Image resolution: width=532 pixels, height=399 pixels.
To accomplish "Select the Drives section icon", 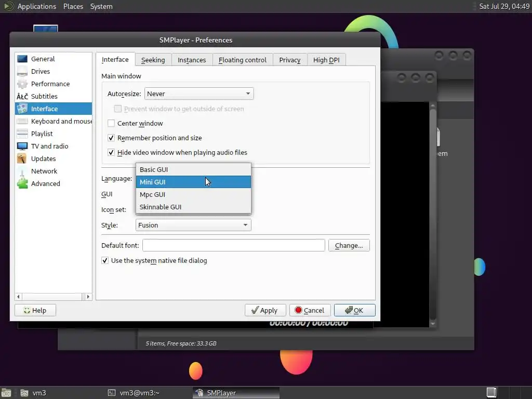I will [22, 71].
